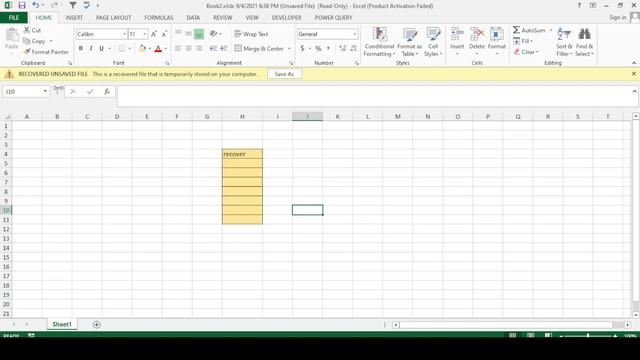
Task: Apply percent style to cells
Action: point(318,48)
